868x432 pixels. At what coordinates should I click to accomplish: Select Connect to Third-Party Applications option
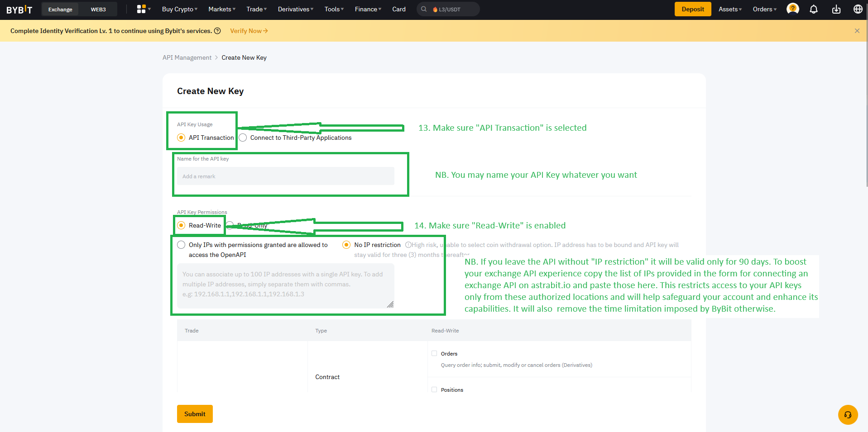click(x=243, y=138)
